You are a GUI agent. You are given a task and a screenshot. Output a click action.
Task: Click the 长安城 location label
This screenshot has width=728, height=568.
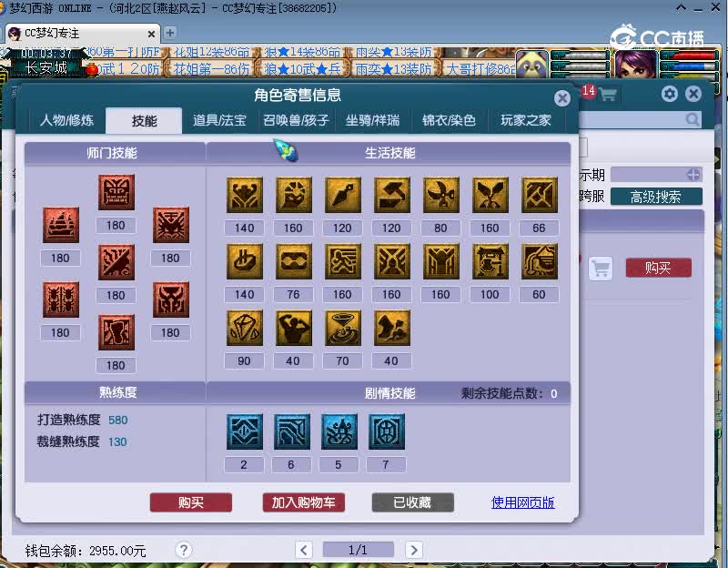tap(46, 68)
